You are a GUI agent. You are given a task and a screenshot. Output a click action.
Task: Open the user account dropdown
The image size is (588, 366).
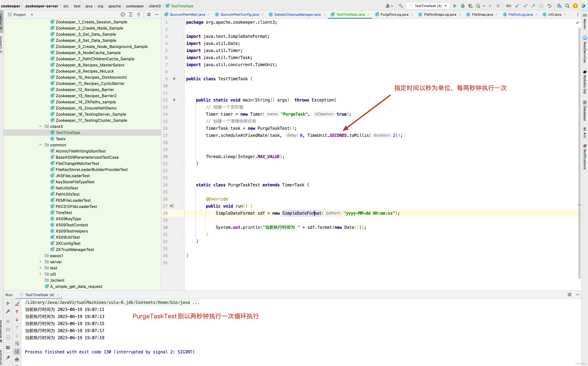coord(389,6)
